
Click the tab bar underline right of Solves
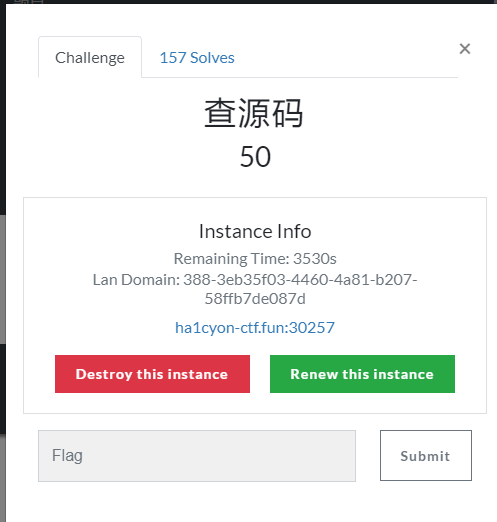[347, 77]
